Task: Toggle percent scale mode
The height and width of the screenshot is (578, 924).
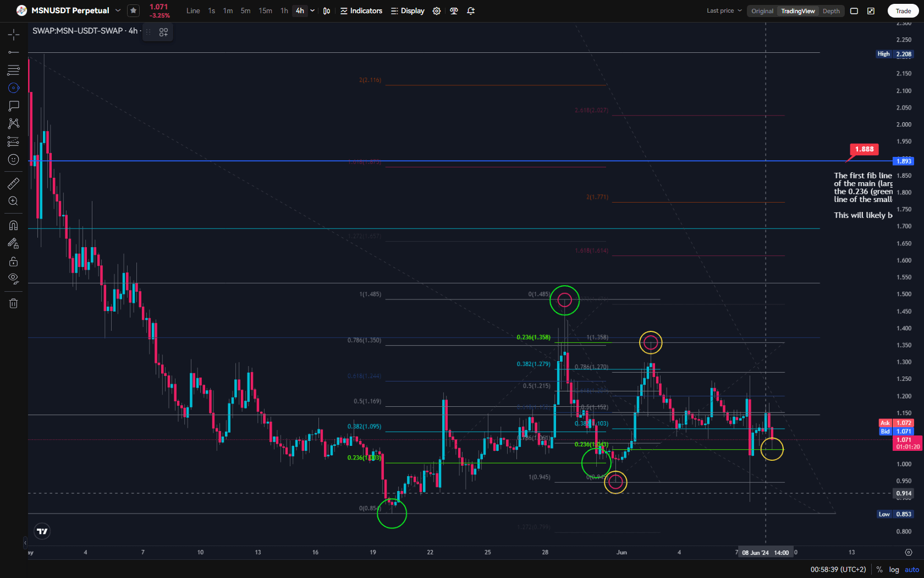Action: (x=879, y=570)
